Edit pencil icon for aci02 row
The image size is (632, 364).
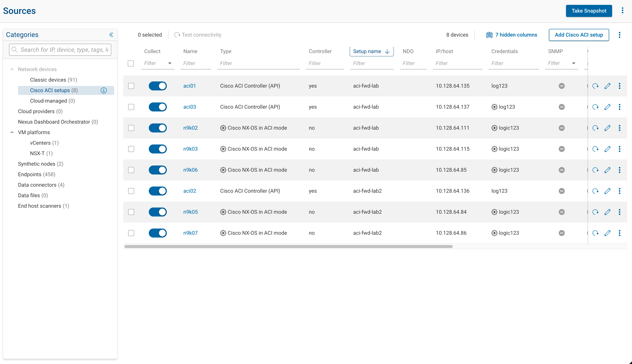[607, 191]
